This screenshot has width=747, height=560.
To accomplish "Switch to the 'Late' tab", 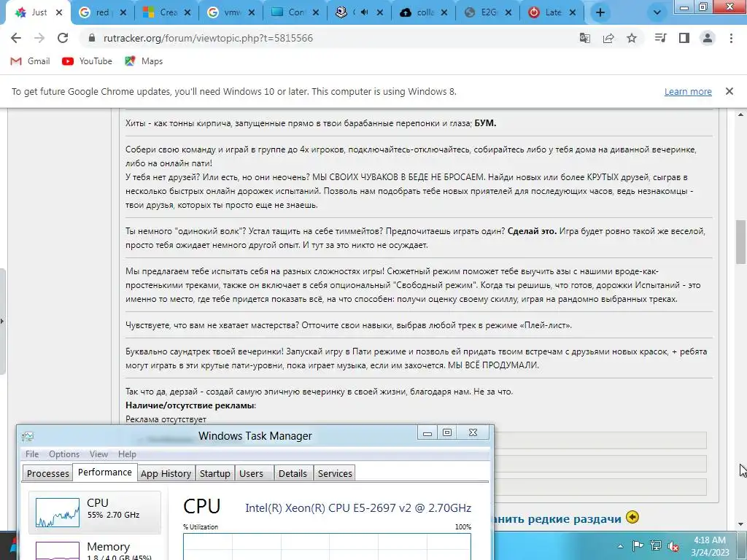I will 552,13.
